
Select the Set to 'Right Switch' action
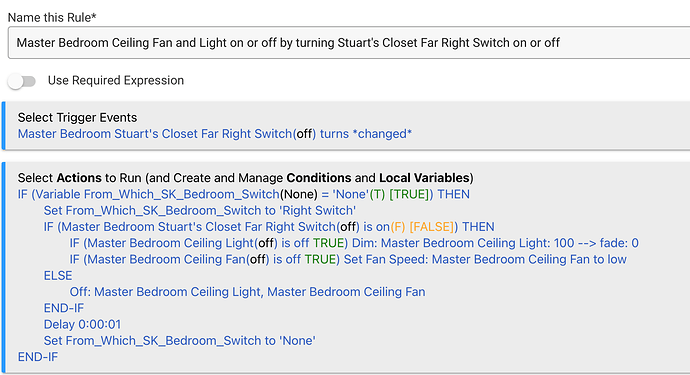point(200,210)
